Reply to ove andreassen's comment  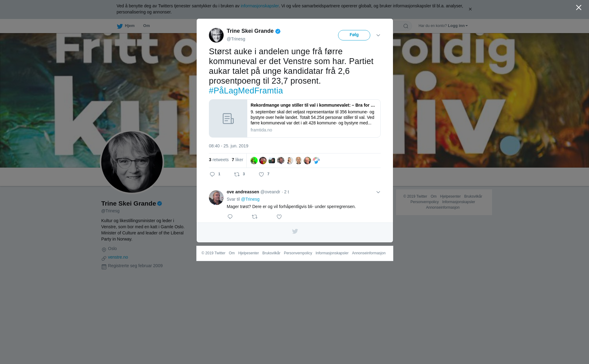coord(230,217)
